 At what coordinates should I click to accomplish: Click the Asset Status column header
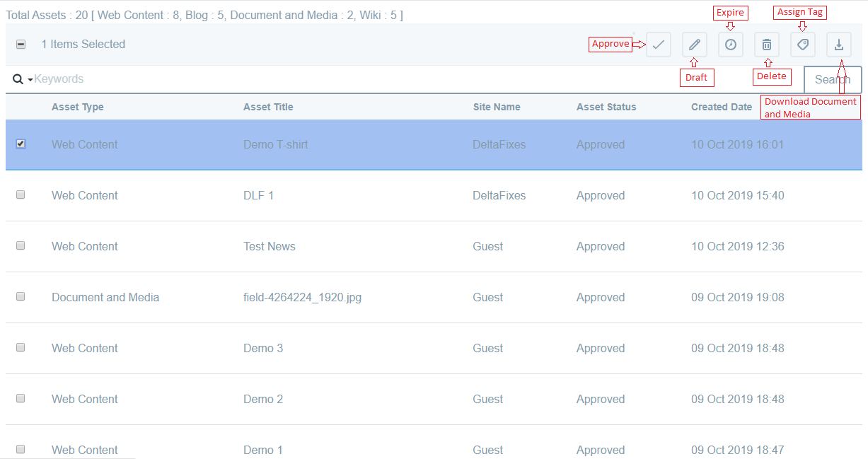(x=606, y=107)
